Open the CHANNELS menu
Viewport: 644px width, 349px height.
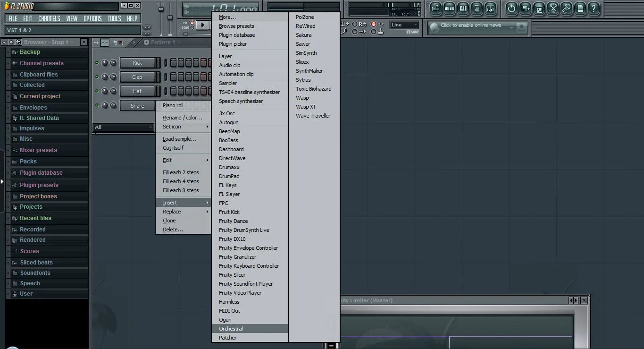(x=49, y=18)
